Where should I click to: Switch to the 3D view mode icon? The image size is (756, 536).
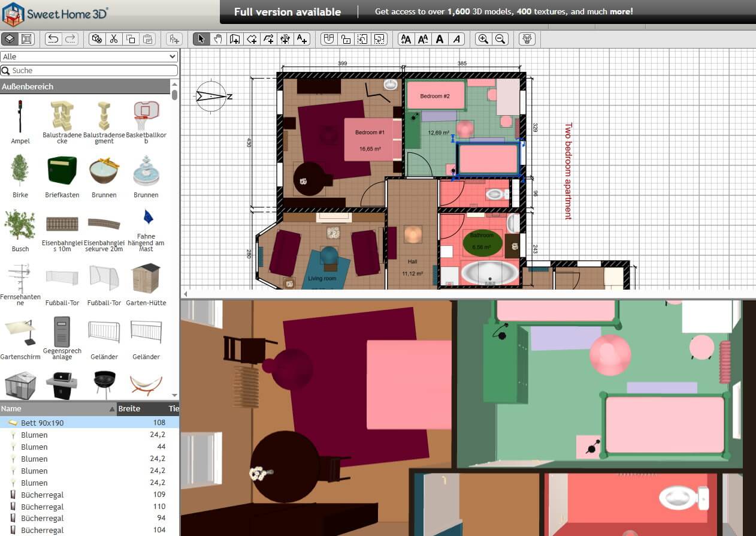[x=10, y=39]
